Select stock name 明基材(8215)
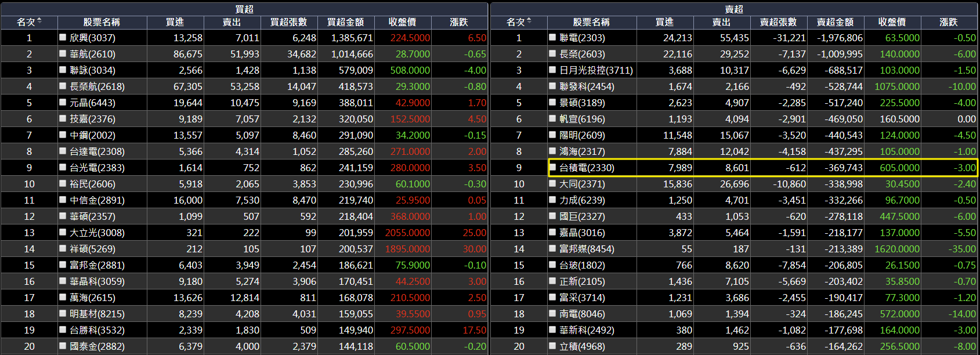 [97, 314]
